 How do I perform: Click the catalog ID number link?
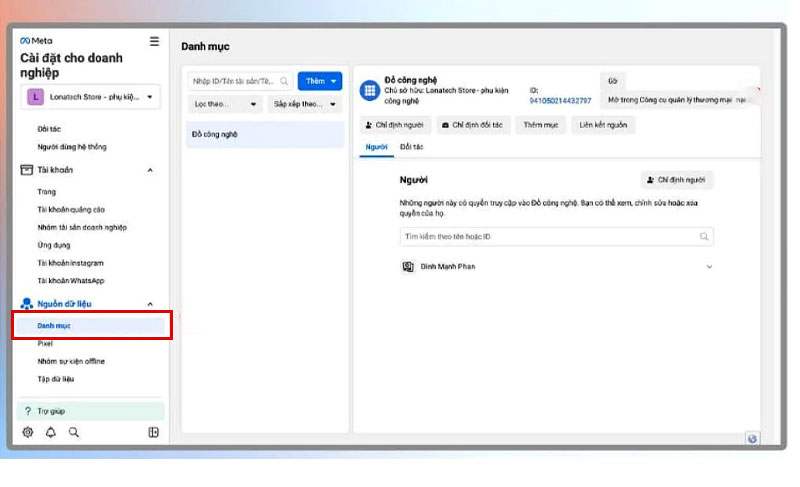pyautogui.click(x=560, y=100)
